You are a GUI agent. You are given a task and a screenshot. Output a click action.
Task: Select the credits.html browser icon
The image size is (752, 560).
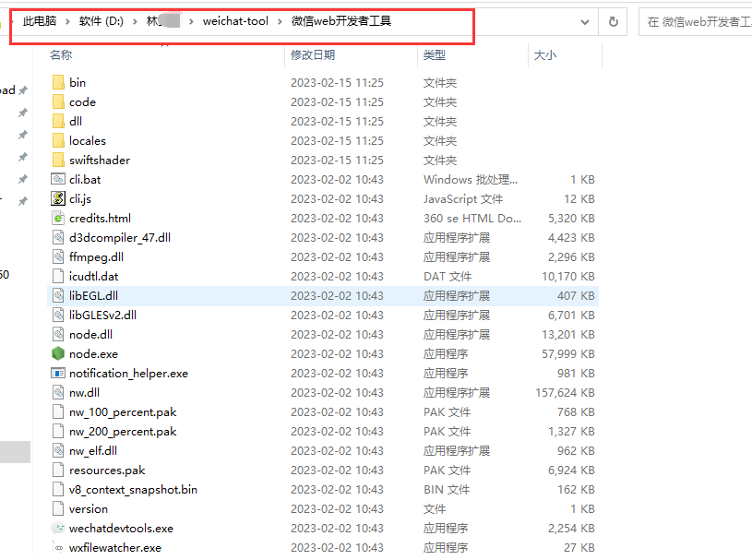58,218
